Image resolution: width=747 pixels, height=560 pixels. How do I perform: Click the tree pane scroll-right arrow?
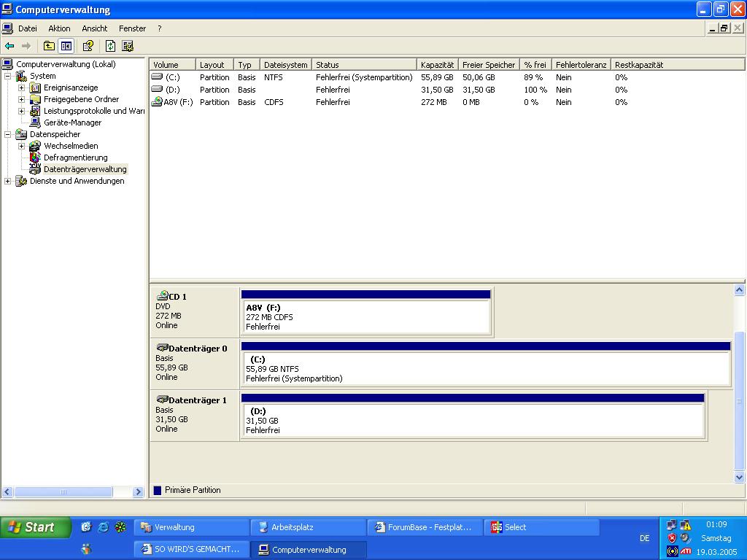138,492
